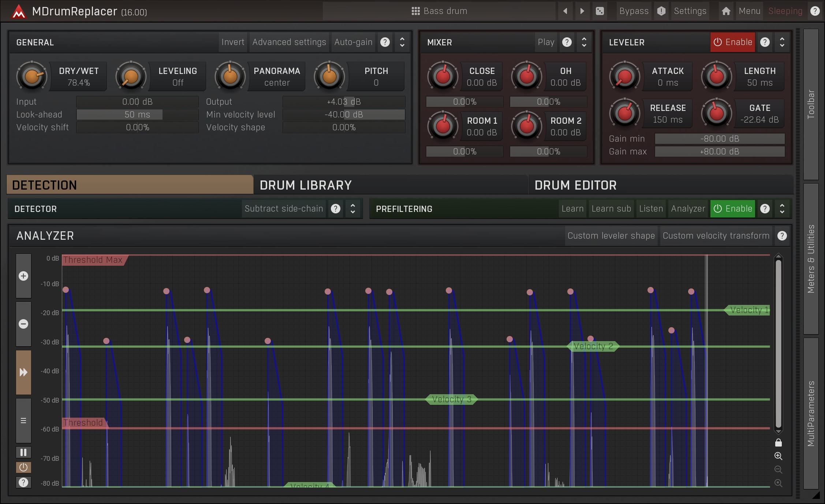Expand the Toolbar side panel
Viewport: 825px width, 504px height.
811,104
